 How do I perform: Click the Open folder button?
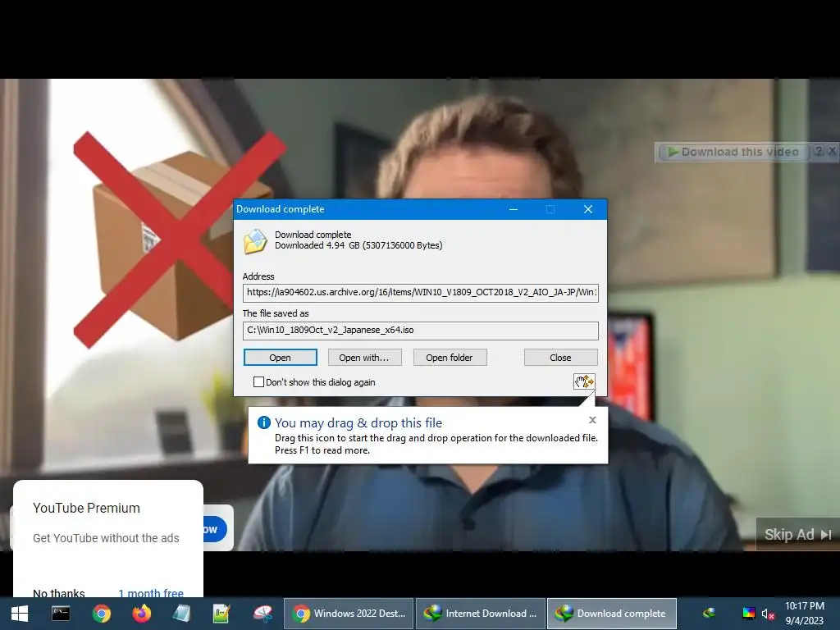450,358
